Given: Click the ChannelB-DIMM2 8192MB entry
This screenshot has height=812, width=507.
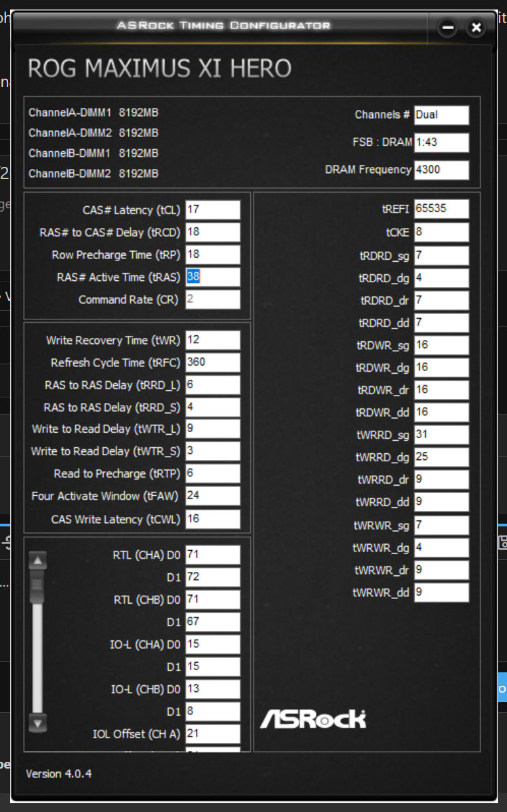Looking at the screenshot, I should 93,174.
